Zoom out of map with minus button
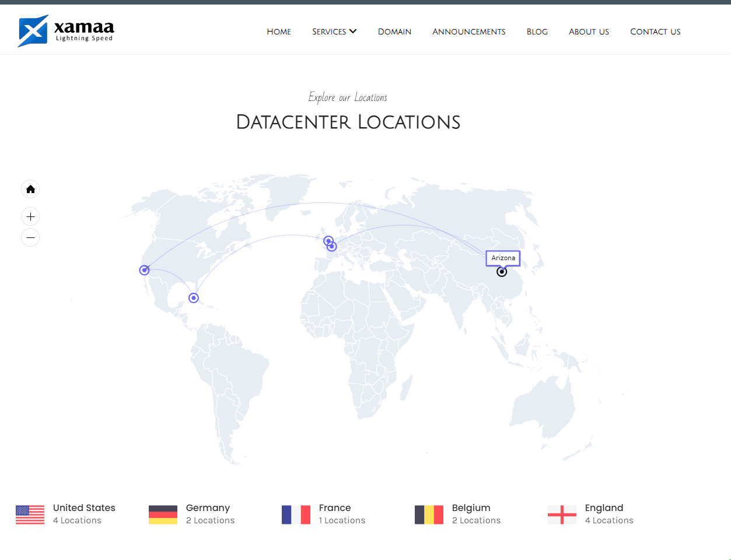 coord(30,237)
